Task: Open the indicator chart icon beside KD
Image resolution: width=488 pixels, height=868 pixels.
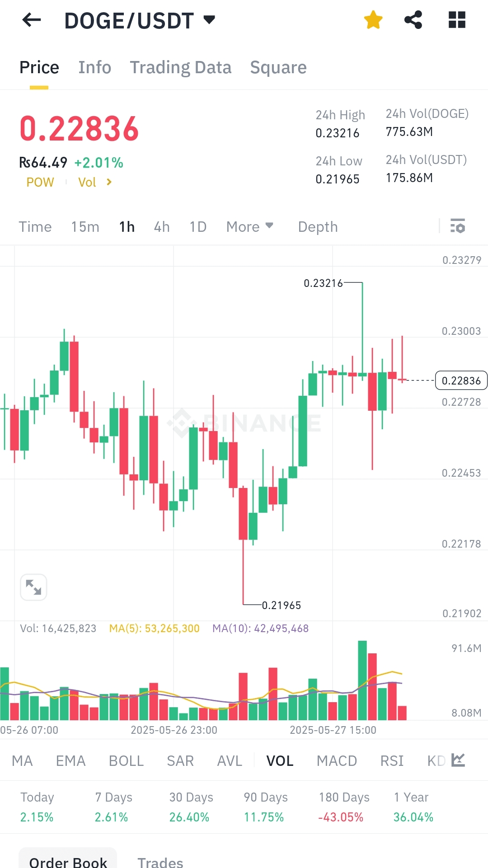Action: pos(458,760)
